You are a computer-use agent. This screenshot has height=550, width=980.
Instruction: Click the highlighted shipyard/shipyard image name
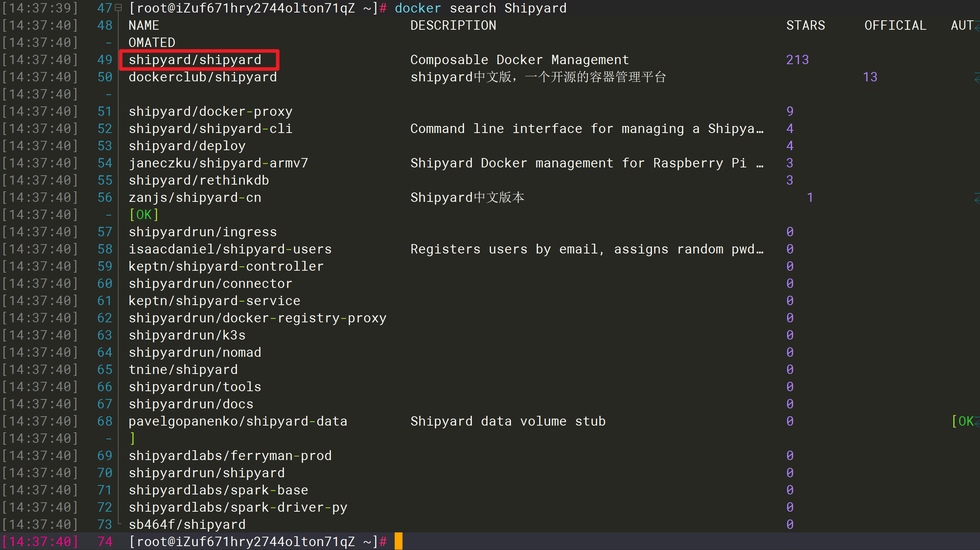(x=195, y=60)
